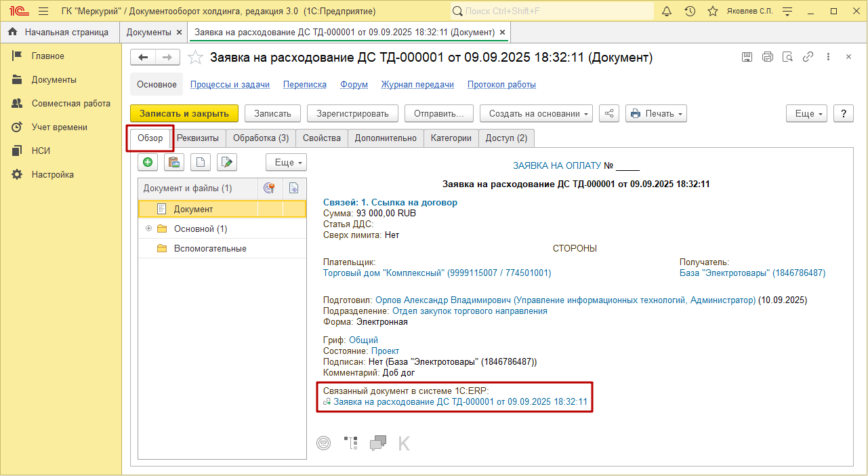Click the share icon button in toolbar
This screenshot has height=476, width=868.
pos(609,113)
